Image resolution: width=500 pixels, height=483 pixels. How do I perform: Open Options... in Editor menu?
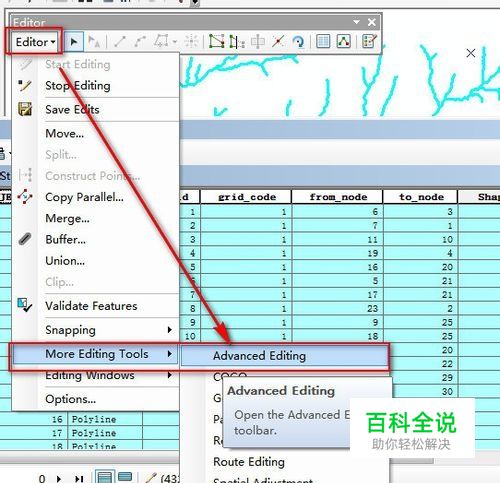pos(95,399)
